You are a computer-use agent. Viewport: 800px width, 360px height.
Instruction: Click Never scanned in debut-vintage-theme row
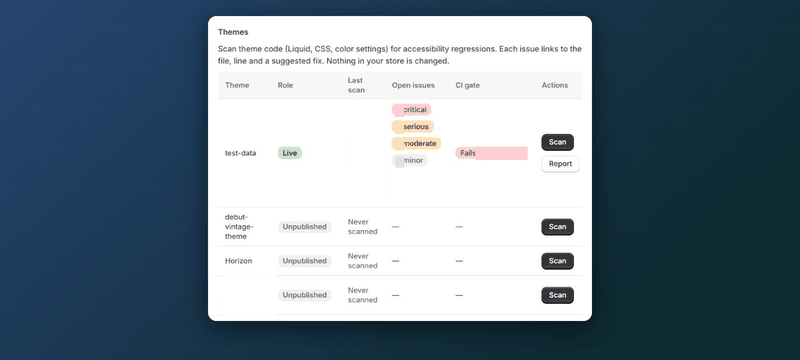pos(363,226)
